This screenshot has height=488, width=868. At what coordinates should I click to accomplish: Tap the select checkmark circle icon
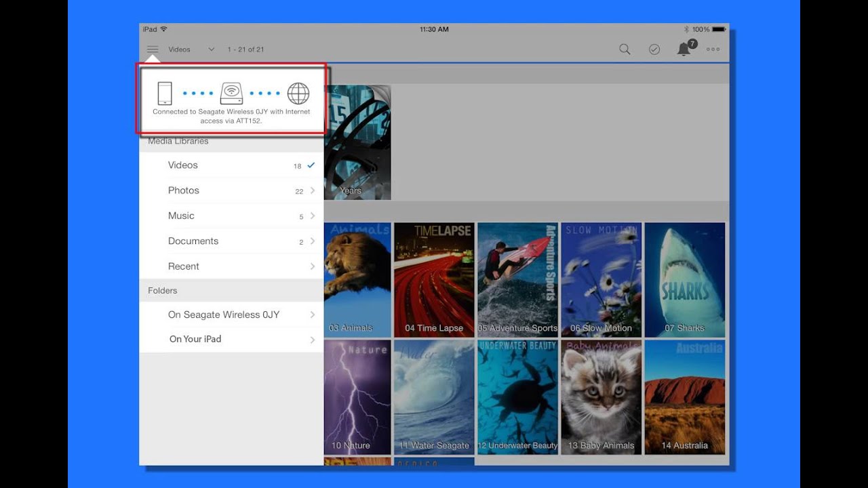tap(654, 49)
